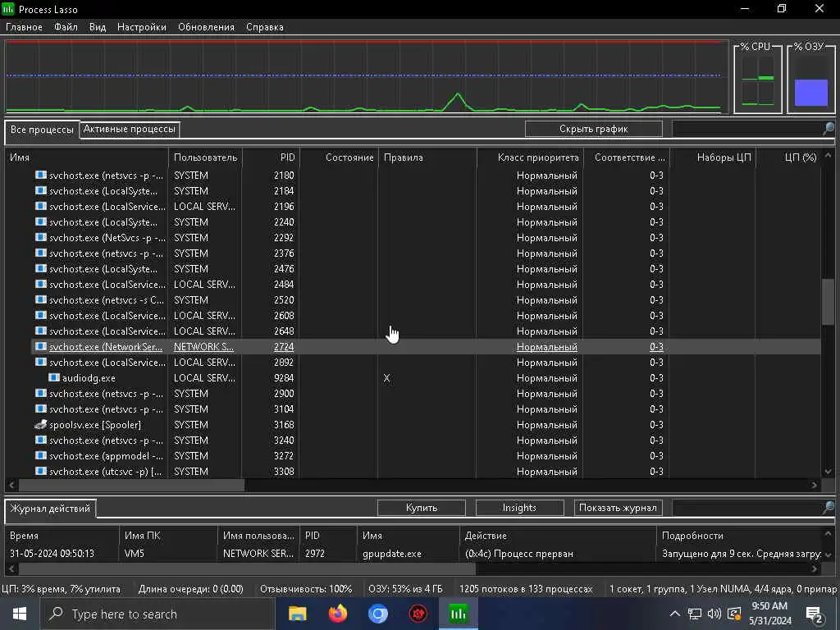Click the audiodg.exe process icon
840x630 pixels.
[x=53, y=377]
